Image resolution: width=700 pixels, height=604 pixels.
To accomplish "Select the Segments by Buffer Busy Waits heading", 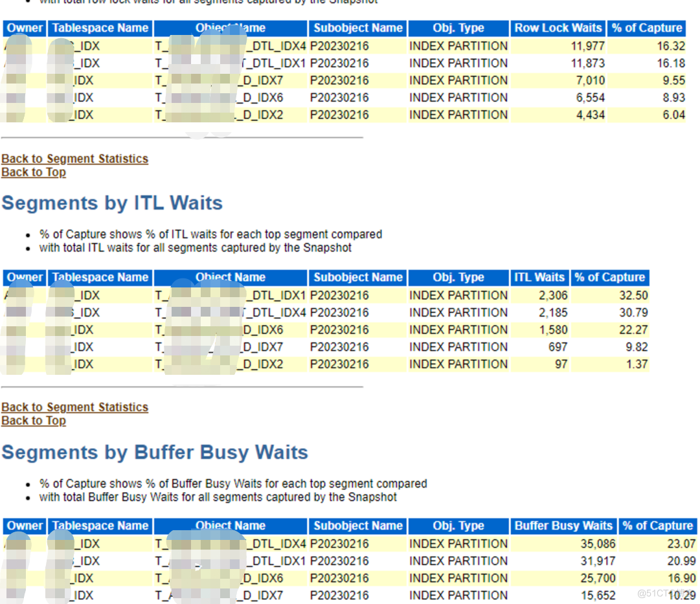I will [155, 453].
